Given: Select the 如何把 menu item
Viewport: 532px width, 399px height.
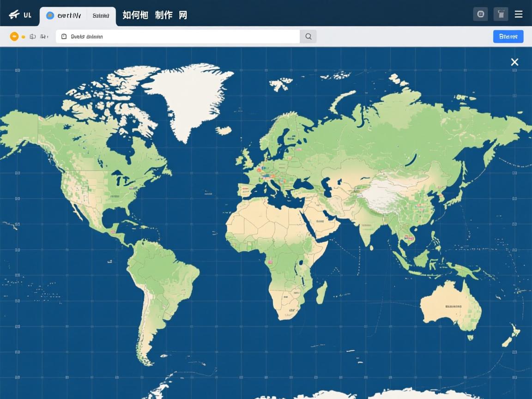Looking at the screenshot, I should click(134, 15).
